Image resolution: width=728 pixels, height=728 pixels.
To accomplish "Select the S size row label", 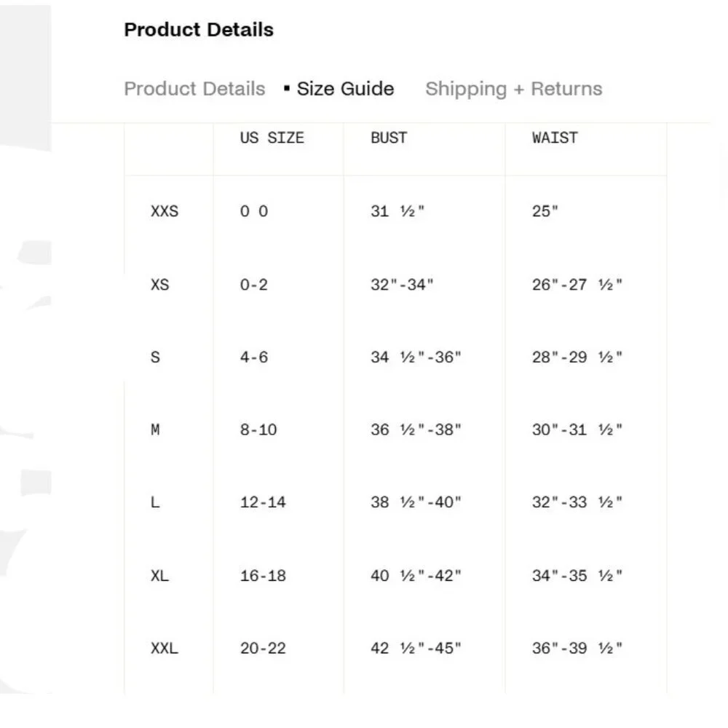I will coord(155,357).
